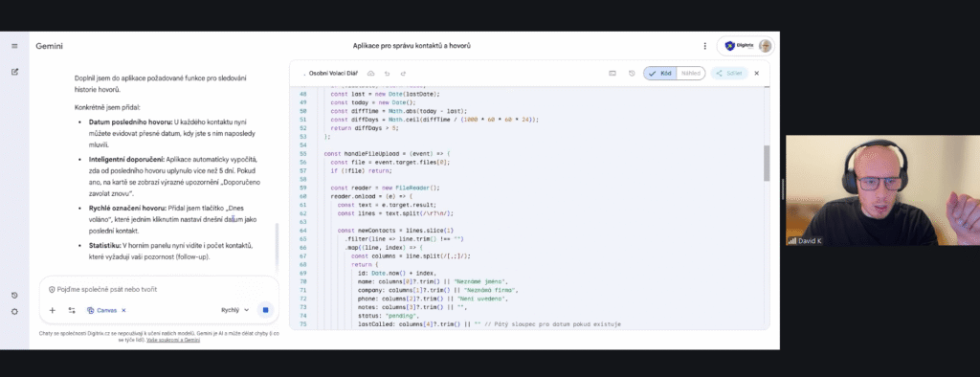Click the plus add-files icon
Viewport: 980px width, 377px height.
(53, 310)
